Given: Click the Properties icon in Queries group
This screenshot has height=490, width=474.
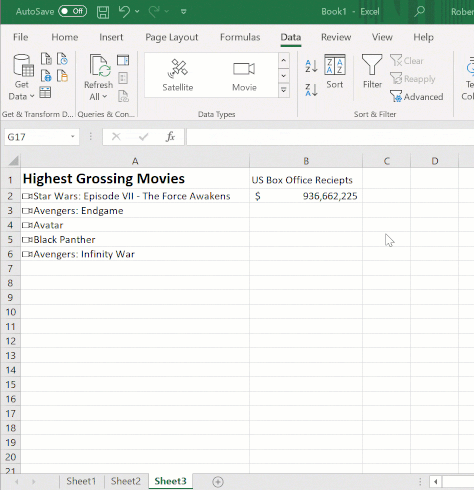Looking at the screenshot, I should pyautogui.click(x=123, y=78).
